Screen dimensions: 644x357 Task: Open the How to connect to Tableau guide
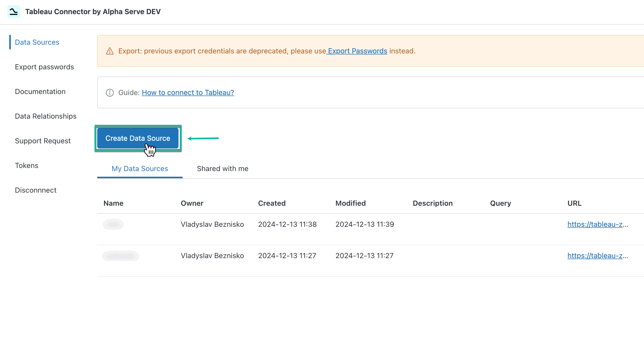188,92
